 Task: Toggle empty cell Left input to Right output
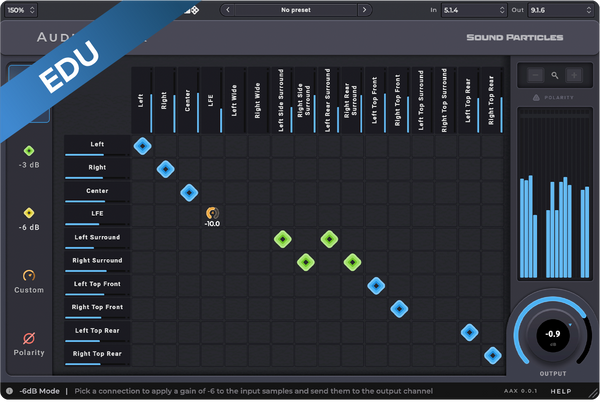(166, 146)
